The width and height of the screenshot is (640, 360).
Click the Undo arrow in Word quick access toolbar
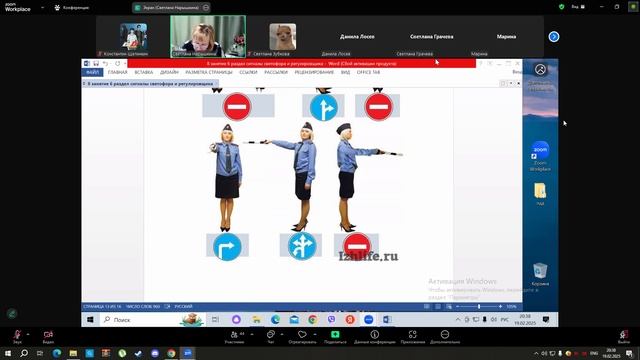tap(106, 64)
